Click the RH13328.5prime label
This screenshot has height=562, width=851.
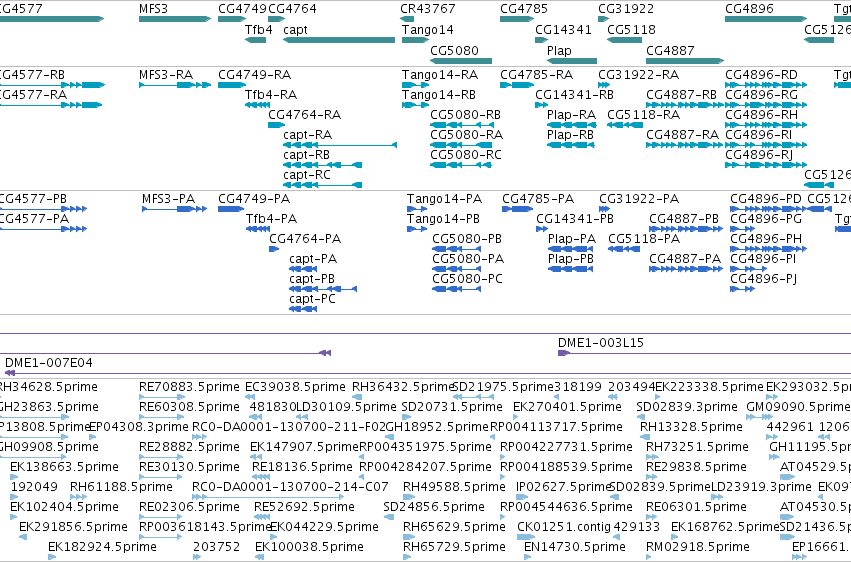coord(691,427)
